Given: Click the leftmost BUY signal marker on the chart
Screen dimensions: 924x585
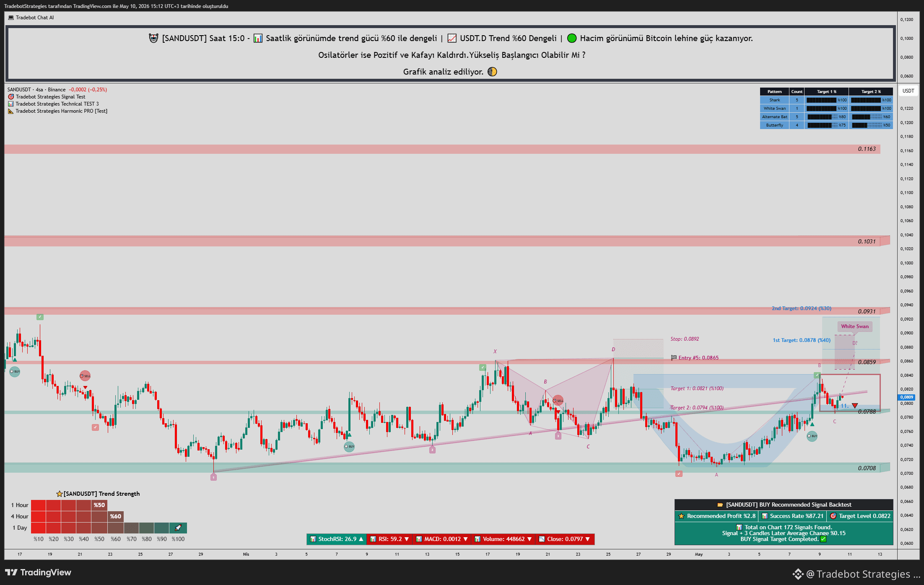Looking at the screenshot, I should click(15, 372).
